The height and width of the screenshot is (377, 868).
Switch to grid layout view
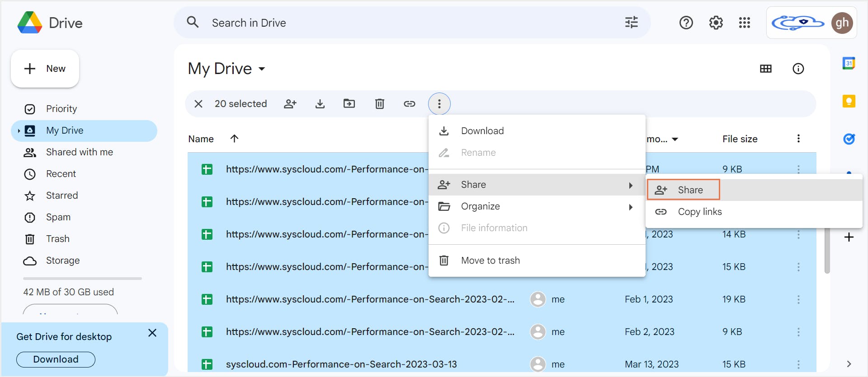coord(766,69)
